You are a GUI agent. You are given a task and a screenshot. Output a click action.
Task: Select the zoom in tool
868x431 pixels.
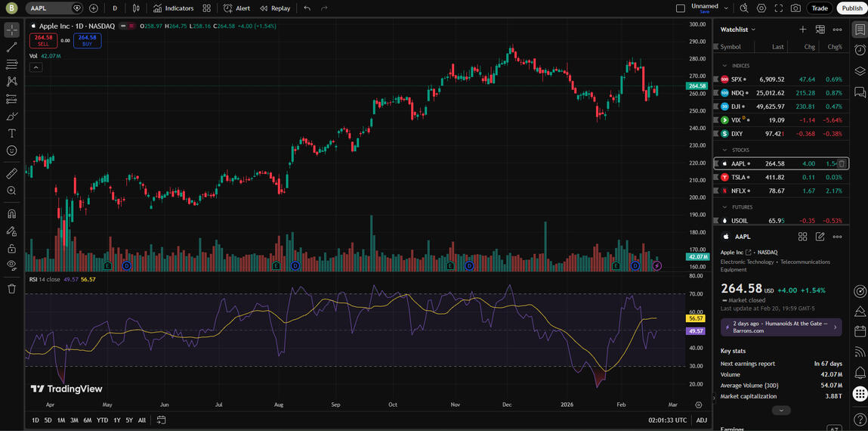click(11, 191)
